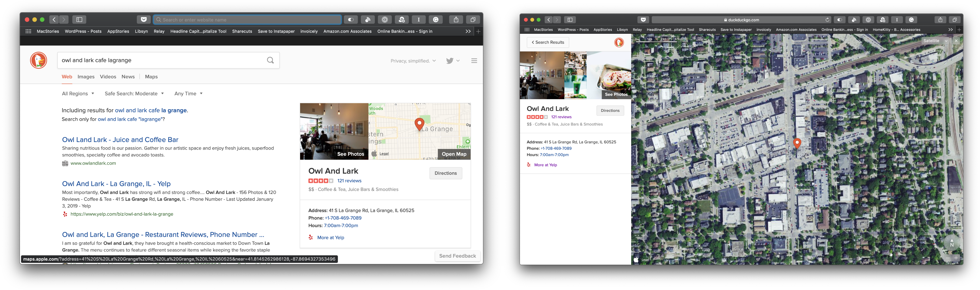Open 1Password extension in right Safari window

868,20
